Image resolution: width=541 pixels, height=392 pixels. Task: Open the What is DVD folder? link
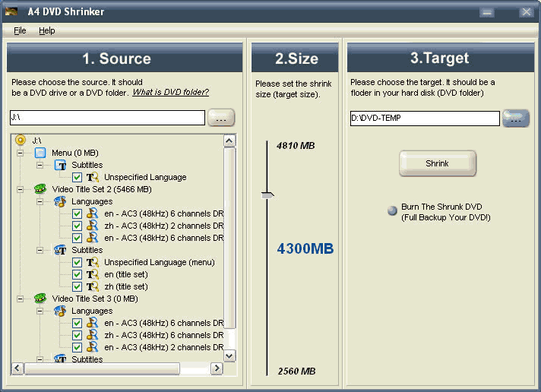tap(171, 93)
